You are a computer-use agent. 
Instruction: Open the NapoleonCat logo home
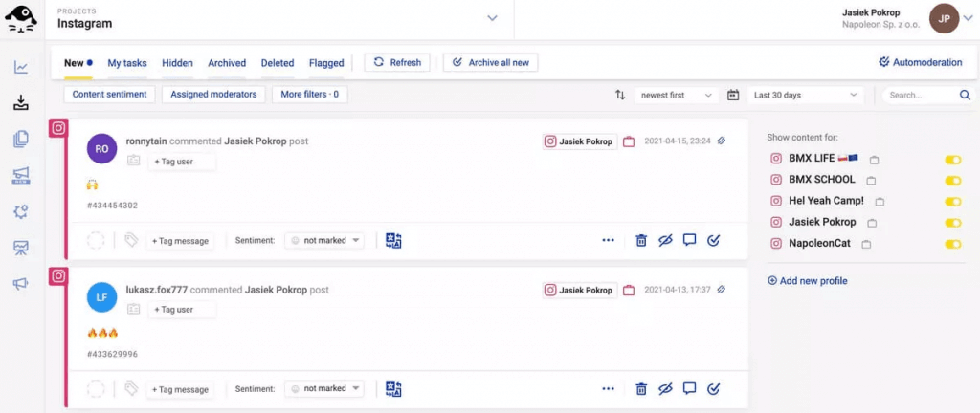tap(21, 19)
